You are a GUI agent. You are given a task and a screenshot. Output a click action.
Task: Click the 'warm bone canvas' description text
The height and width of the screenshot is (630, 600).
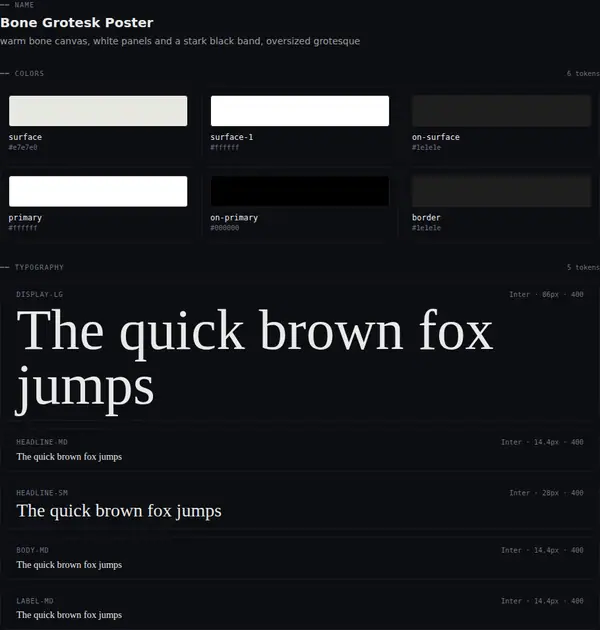(x=180, y=41)
